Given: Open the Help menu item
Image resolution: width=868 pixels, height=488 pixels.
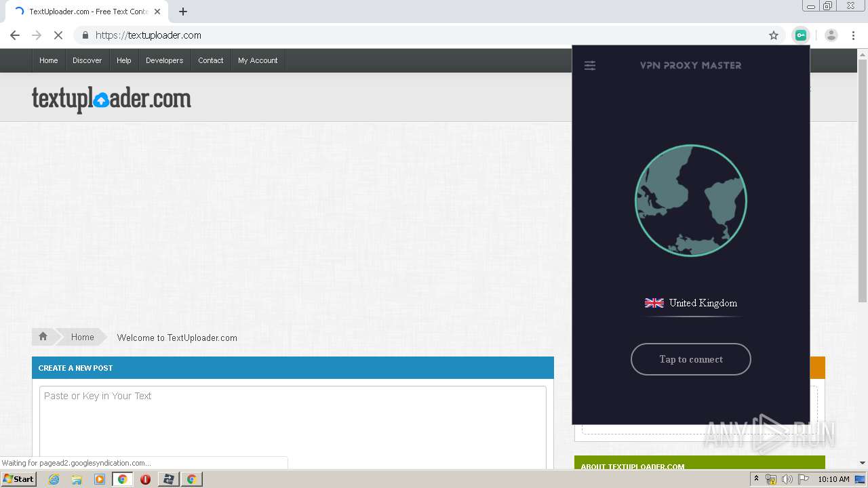Looking at the screenshot, I should pos(124,60).
